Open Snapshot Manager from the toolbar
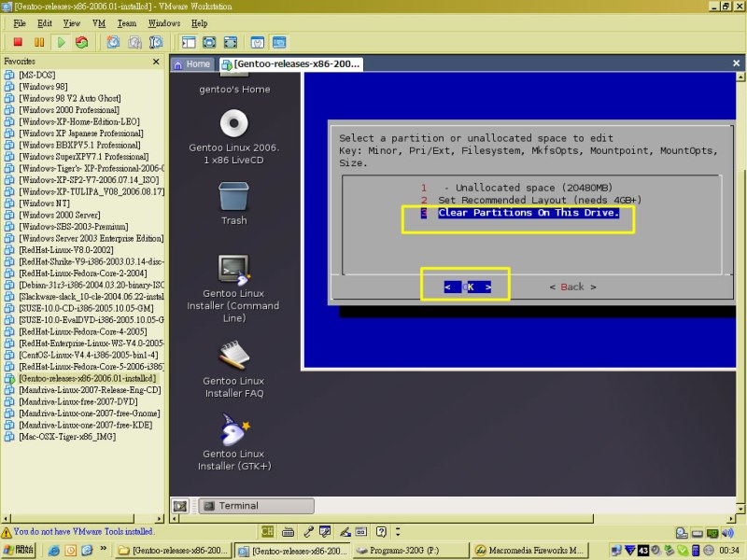This screenshot has width=747, height=560. point(156,42)
